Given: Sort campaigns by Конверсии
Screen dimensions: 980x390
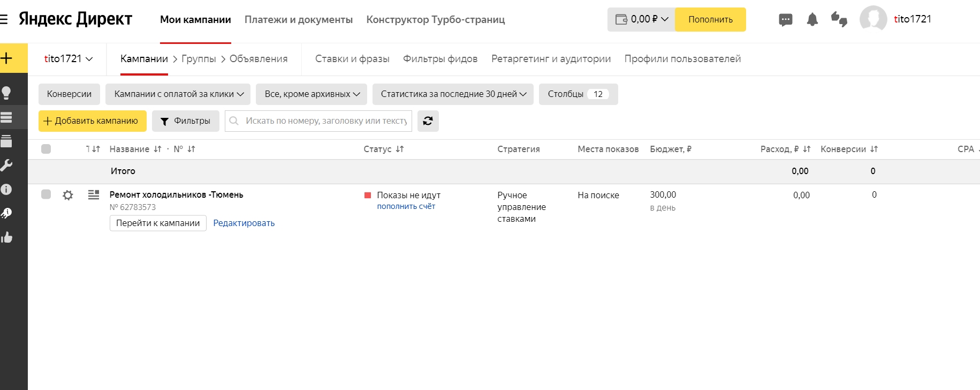Looking at the screenshot, I should 873,149.
